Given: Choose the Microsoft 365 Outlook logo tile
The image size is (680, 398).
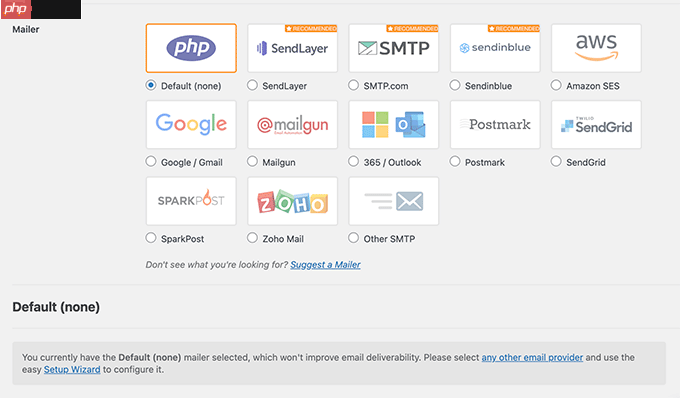Looking at the screenshot, I should click(394, 124).
